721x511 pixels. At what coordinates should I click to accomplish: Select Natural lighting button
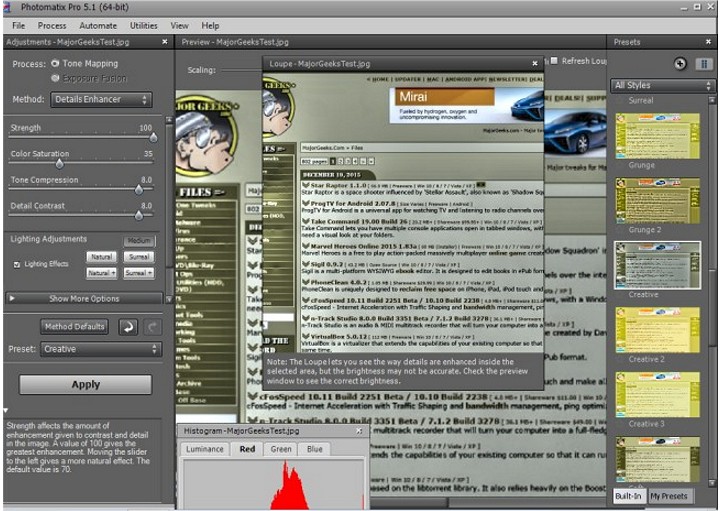click(101, 257)
